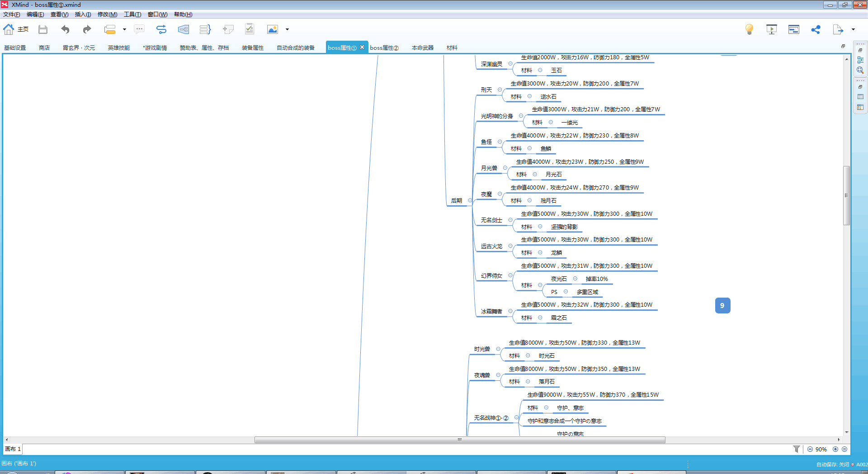Open the lightbulb brainstorming mode
Viewport: 868px width, 474px height.
(x=749, y=30)
